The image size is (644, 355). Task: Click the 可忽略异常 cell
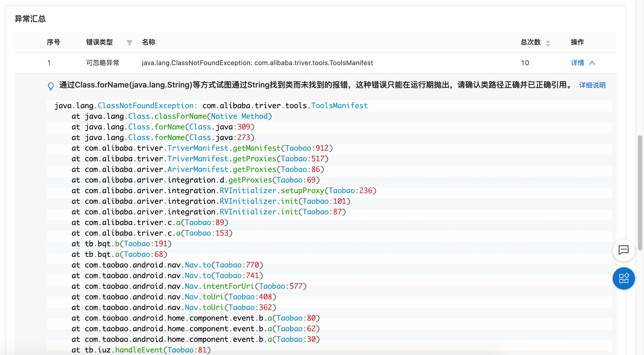point(102,63)
